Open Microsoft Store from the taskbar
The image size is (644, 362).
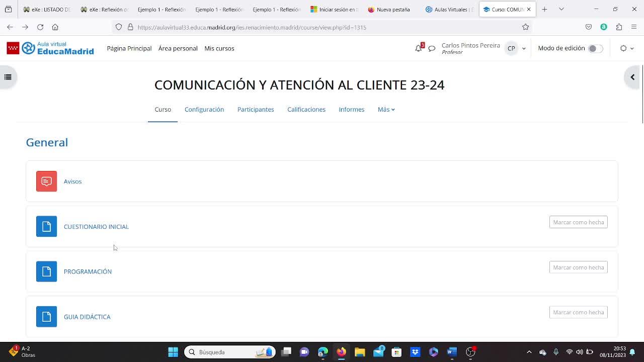(x=396, y=352)
